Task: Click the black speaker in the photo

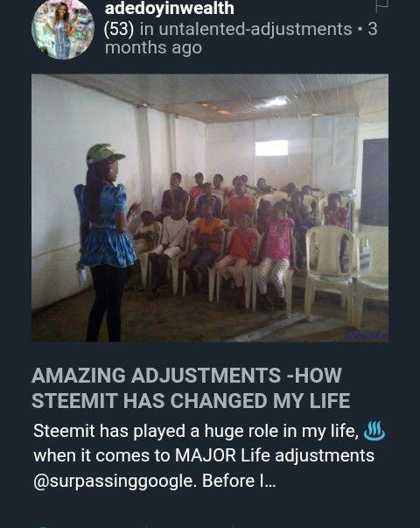Action: (374, 182)
